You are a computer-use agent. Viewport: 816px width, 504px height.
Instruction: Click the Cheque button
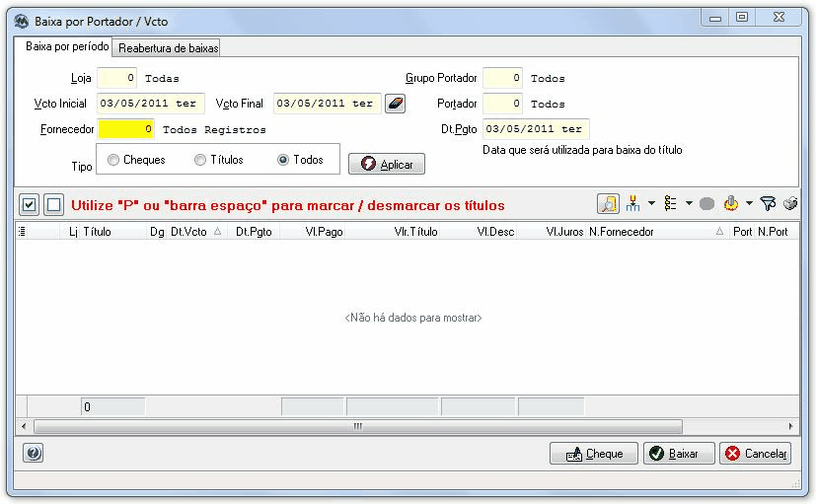594,454
